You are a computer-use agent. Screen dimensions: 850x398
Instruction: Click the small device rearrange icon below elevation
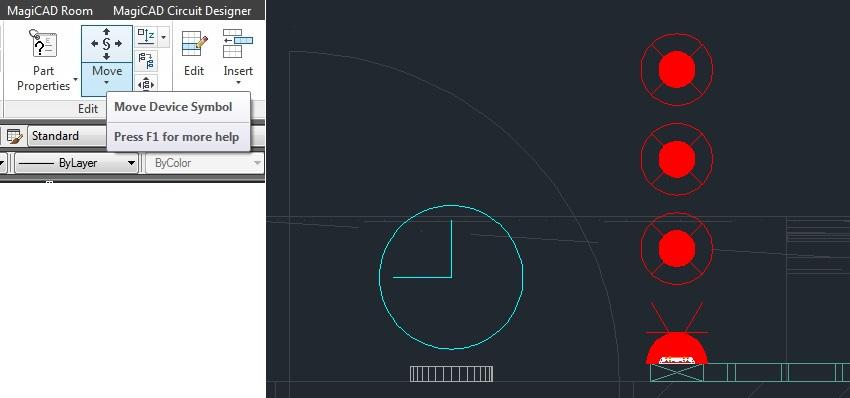click(x=146, y=61)
